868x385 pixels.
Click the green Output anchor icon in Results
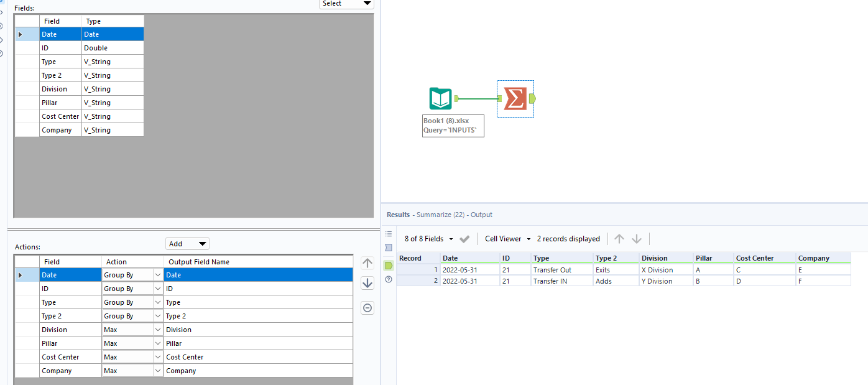click(389, 266)
